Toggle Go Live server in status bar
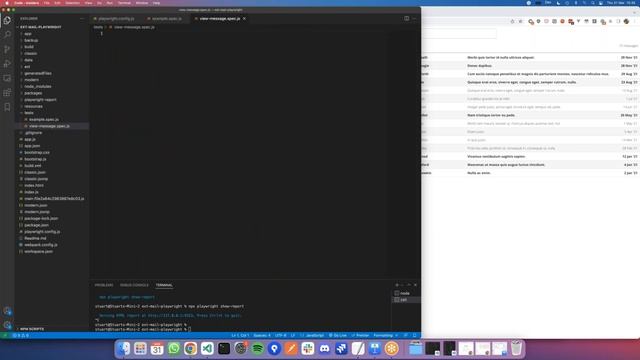The image size is (640, 360). click(338, 336)
